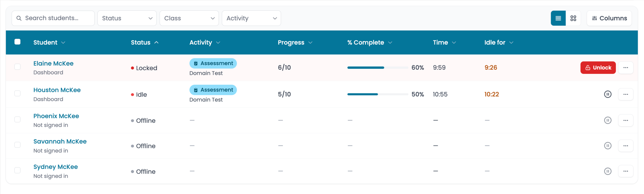Select Elaine McKee's row checkbox
Viewport: 644px width, 194px height.
[x=18, y=67]
